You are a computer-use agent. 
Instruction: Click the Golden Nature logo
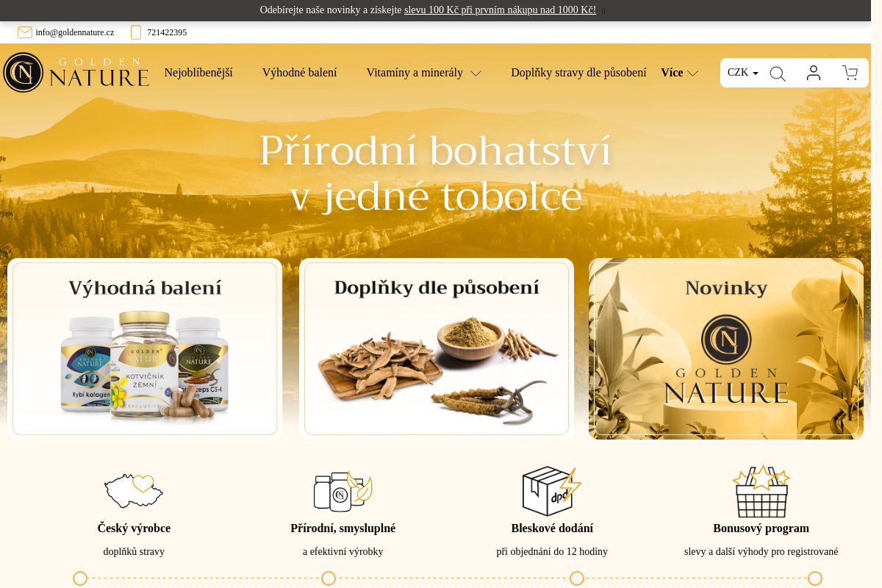point(76,72)
